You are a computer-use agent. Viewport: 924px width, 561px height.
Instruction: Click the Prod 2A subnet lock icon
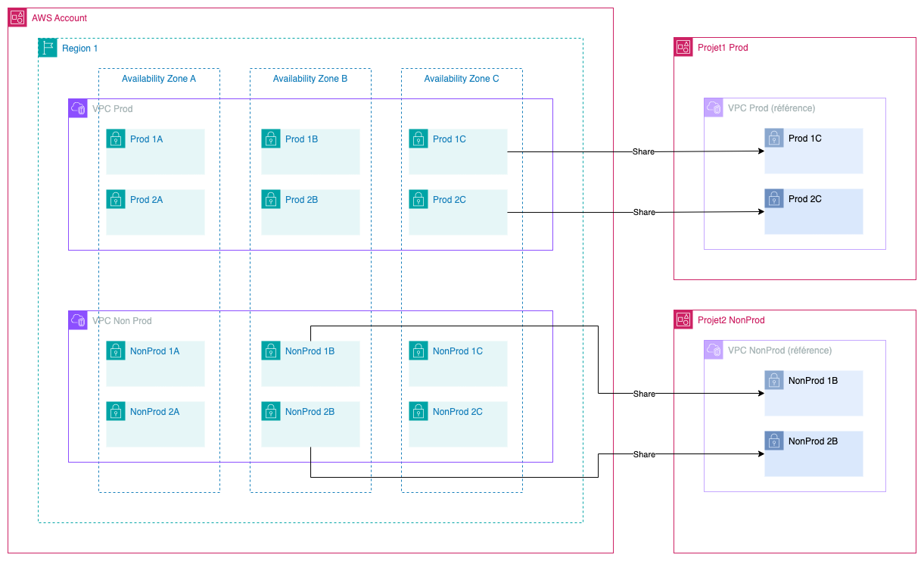coord(116,199)
